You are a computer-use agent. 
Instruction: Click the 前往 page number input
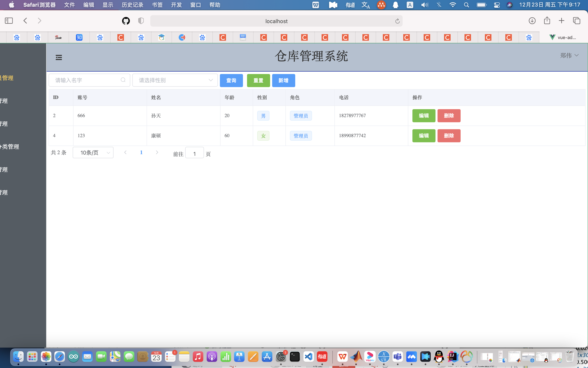pyautogui.click(x=194, y=153)
